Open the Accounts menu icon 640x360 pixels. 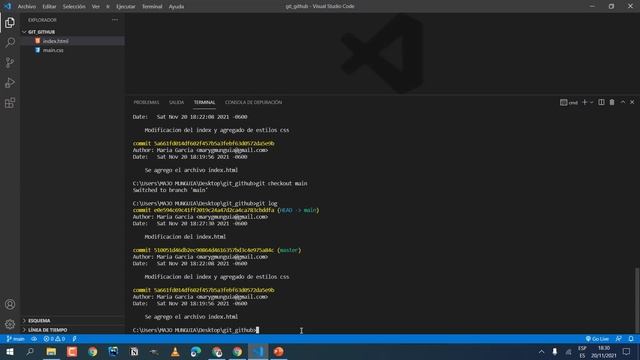[10, 304]
